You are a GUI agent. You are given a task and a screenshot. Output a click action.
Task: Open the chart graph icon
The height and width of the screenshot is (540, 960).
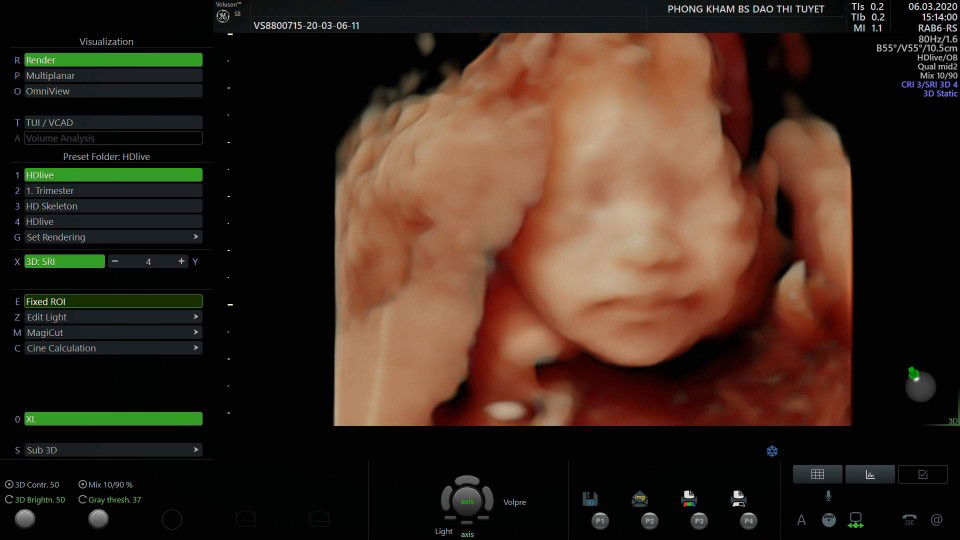click(869, 474)
